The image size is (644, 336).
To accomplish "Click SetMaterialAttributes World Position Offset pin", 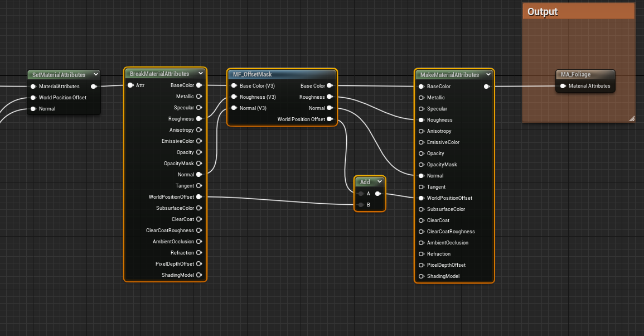I will tap(33, 98).
